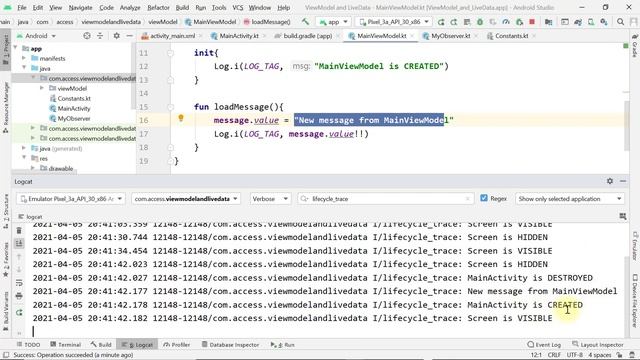Viewport: 640px width, 360px height.
Task: Open the com.access.viewmodelandlivedata process dropdown
Action: pos(186,199)
